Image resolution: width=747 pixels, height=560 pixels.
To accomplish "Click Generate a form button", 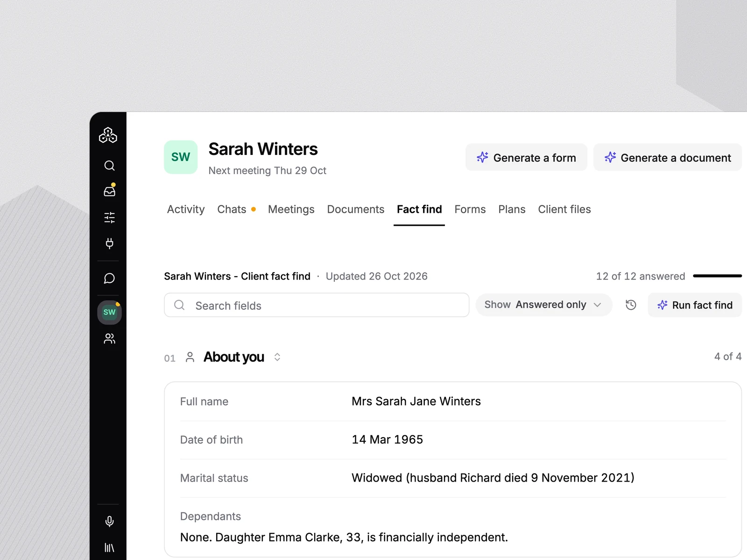I will tap(526, 157).
